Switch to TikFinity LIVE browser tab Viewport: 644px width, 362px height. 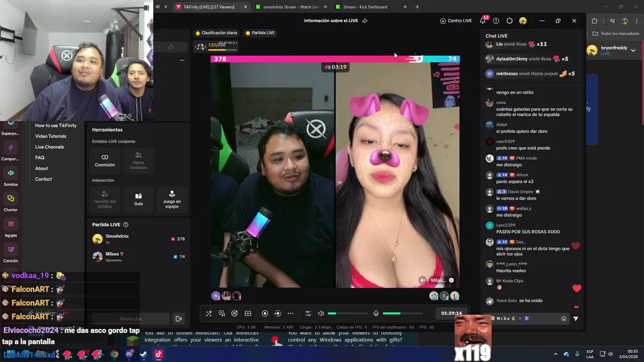211,7
